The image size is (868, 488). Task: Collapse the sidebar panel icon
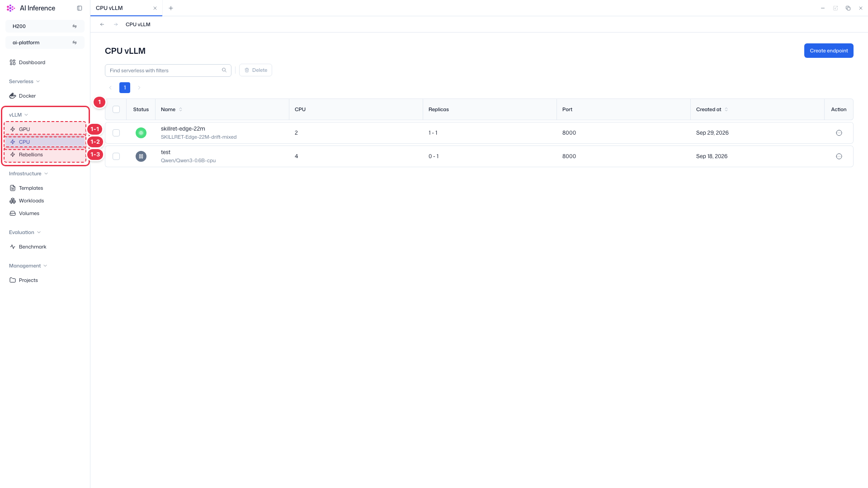pyautogui.click(x=80, y=8)
